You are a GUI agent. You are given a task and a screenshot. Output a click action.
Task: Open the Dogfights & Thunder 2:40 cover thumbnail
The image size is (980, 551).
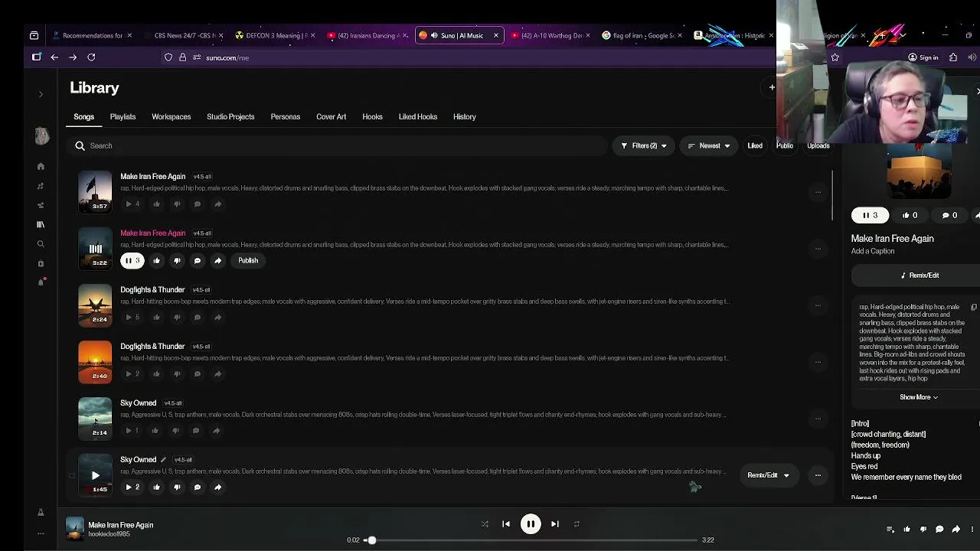95,362
